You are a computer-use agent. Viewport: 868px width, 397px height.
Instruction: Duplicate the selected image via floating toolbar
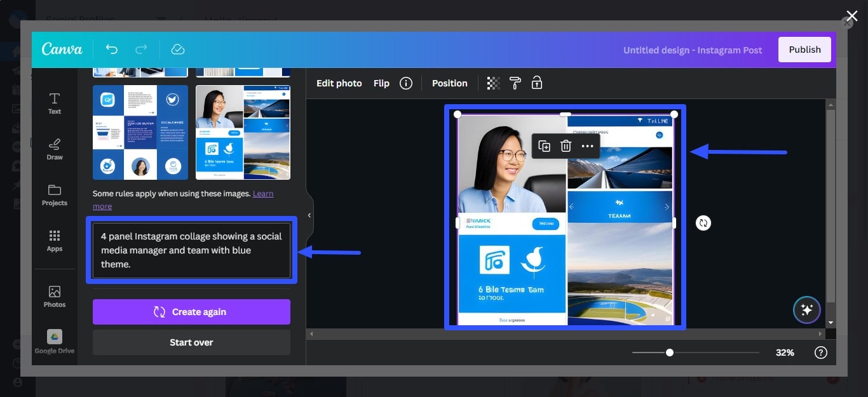pos(544,146)
